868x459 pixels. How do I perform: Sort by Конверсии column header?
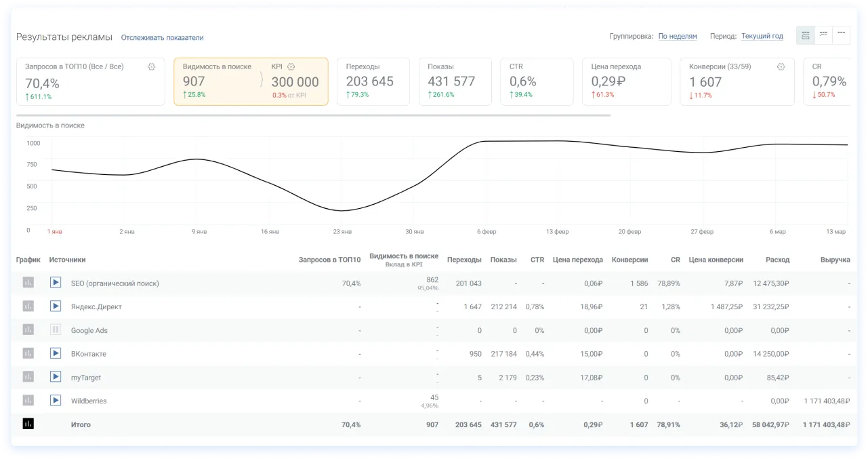tap(629, 260)
